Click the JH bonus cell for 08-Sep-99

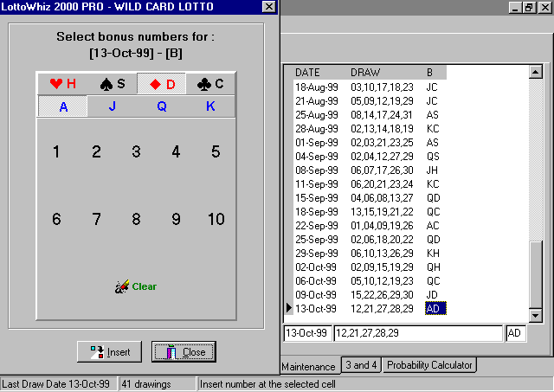click(x=432, y=170)
